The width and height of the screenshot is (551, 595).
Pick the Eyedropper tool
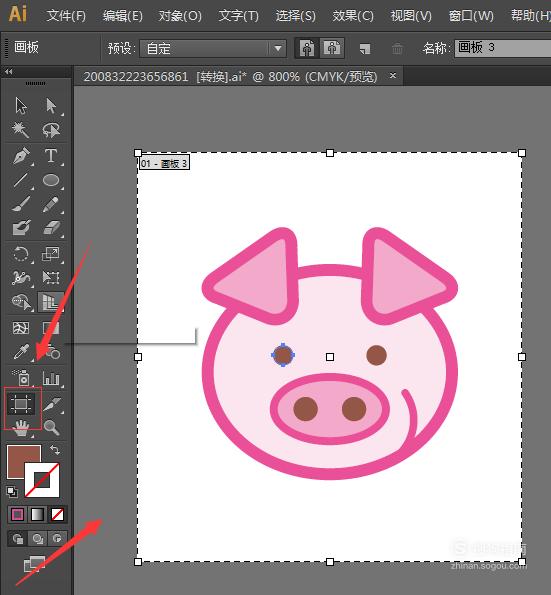click(x=21, y=352)
